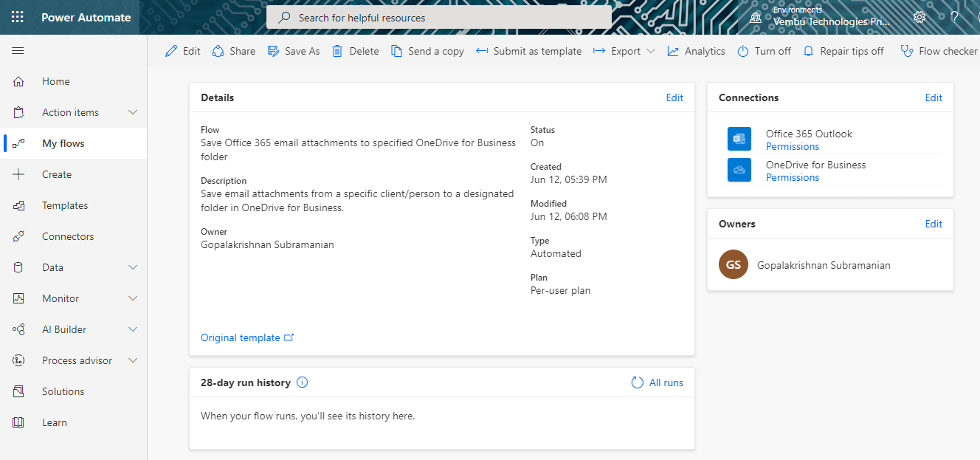The image size is (980, 460).
Task: Expand the Action items chevron
Action: point(133,112)
